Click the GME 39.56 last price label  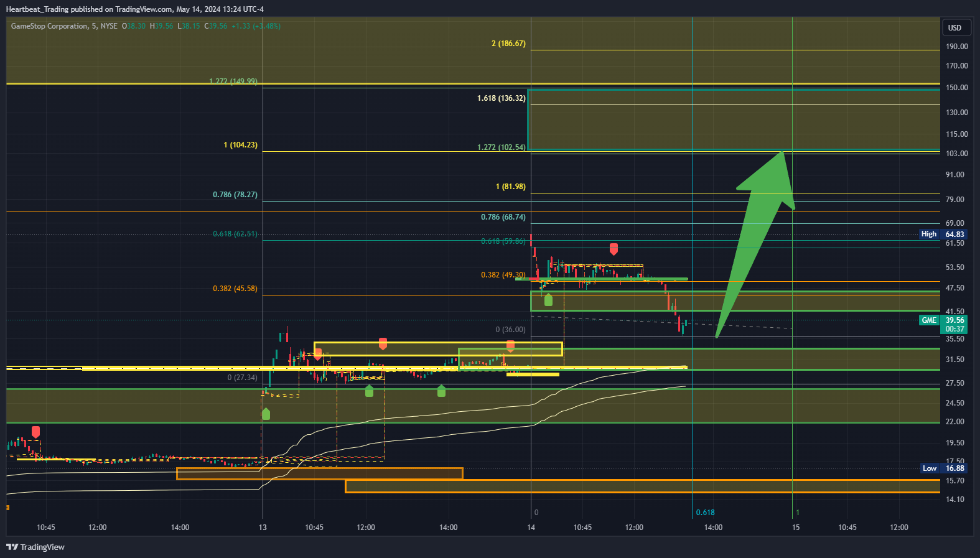point(942,320)
